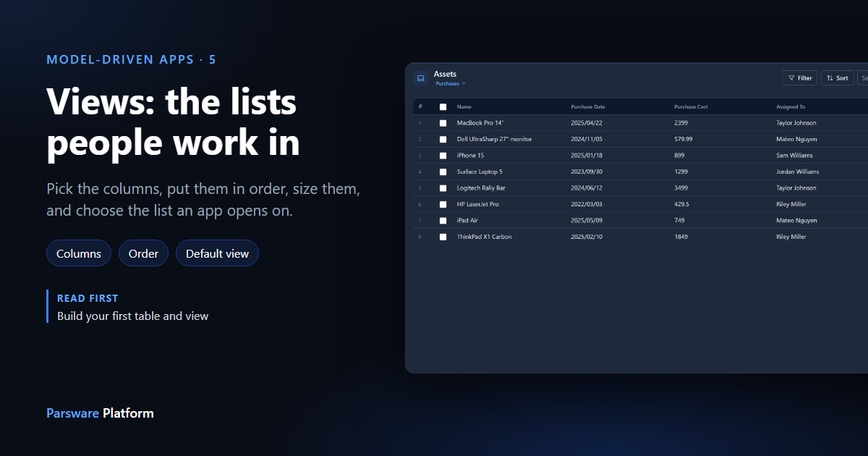
Task: Click the Assets table laptop icon
Action: coord(420,78)
